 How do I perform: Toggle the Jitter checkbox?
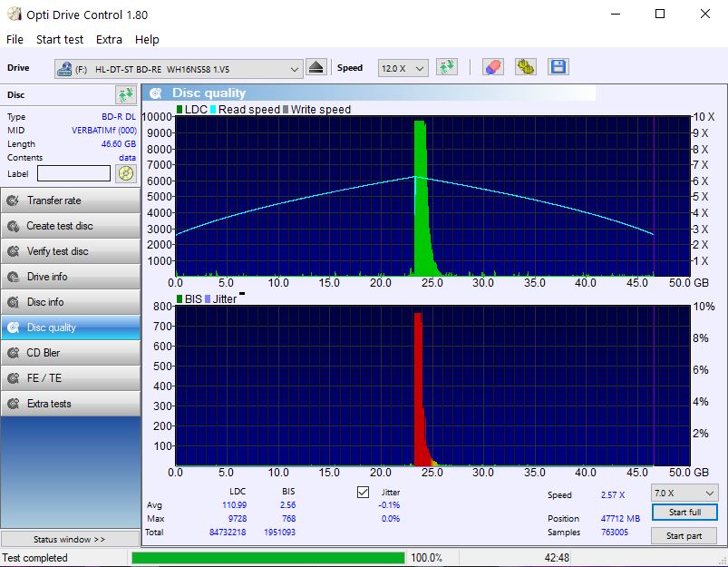(x=364, y=492)
